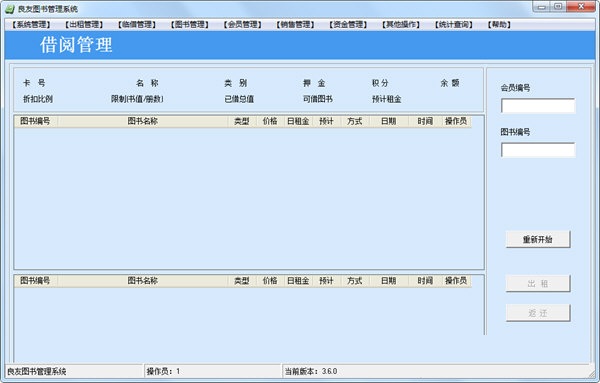Click the 返还 button

point(538,313)
